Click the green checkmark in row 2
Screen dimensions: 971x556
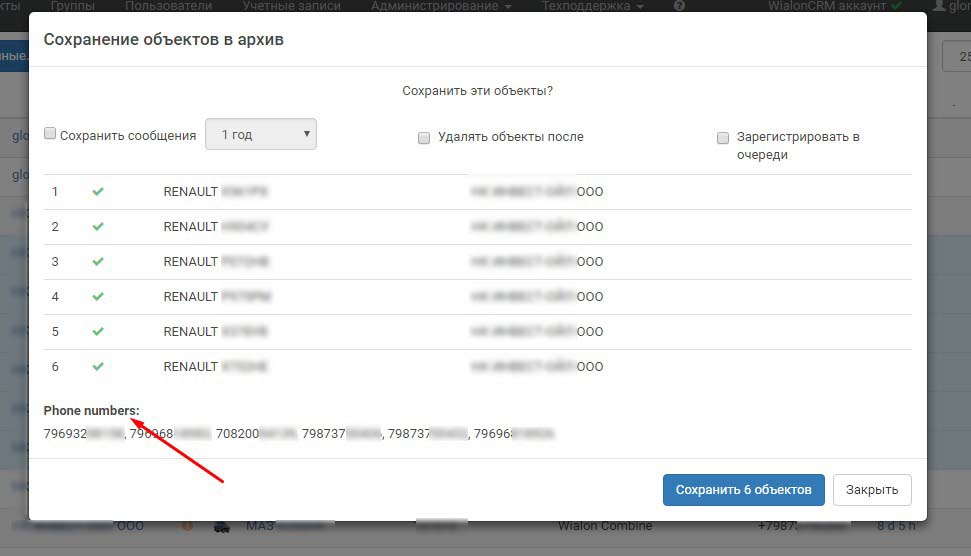click(x=98, y=226)
